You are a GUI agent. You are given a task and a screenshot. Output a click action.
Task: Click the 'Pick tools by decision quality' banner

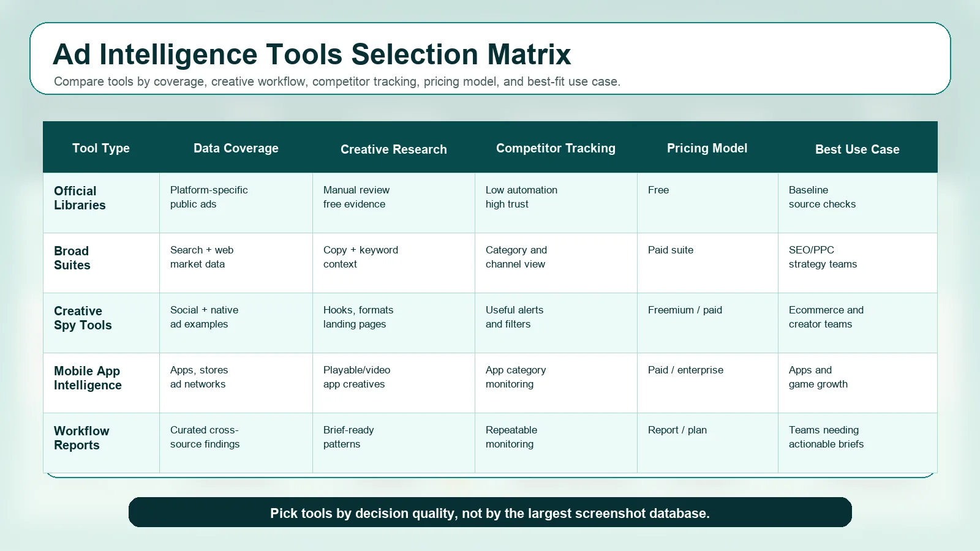pos(490,513)
